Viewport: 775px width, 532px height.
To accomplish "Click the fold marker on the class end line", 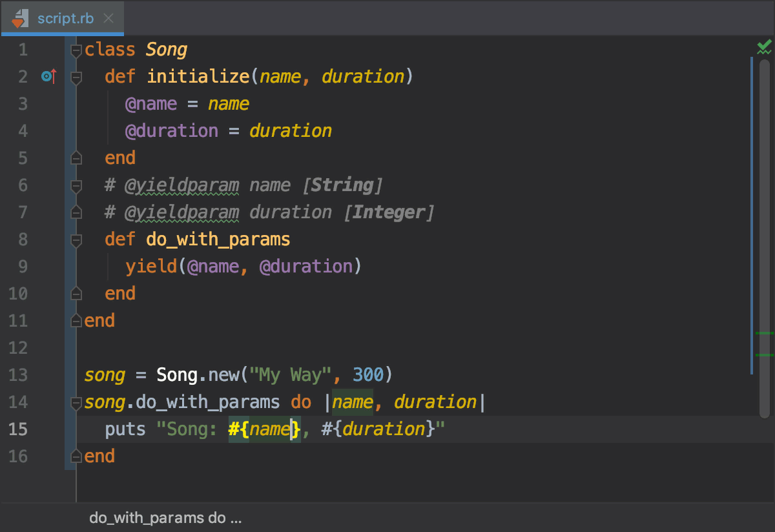I will [76, 320].
